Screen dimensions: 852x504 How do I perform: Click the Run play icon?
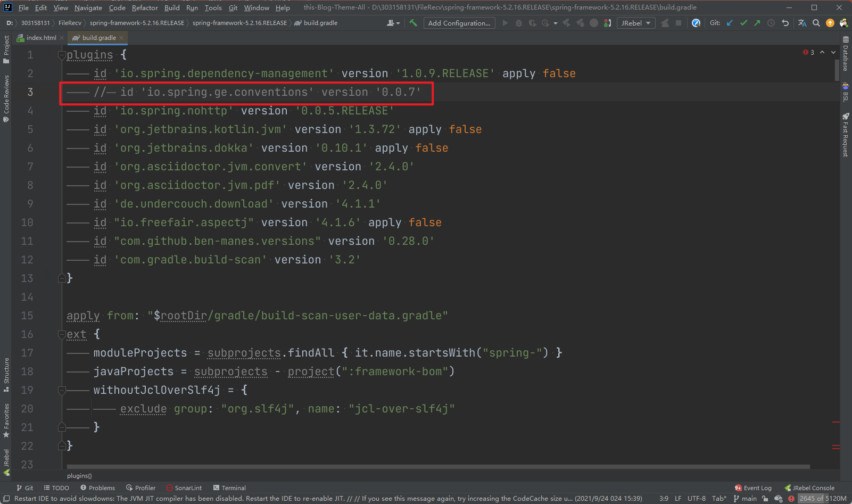coord(505,23)
